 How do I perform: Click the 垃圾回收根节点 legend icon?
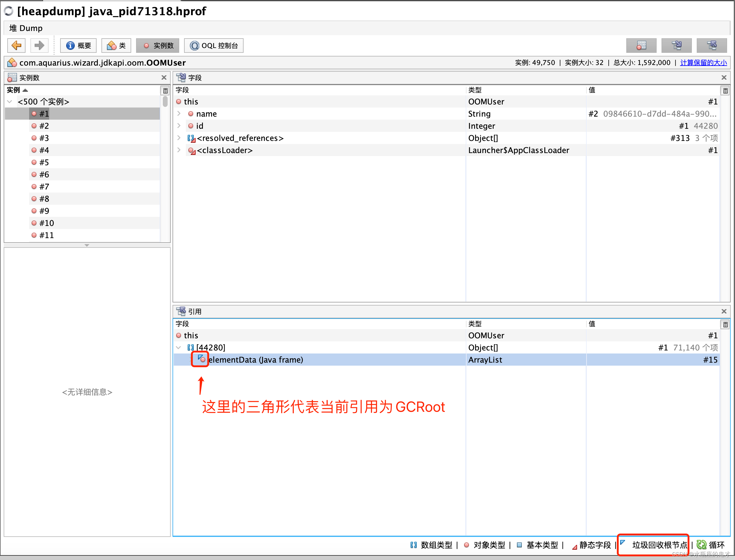coord(622,542)
